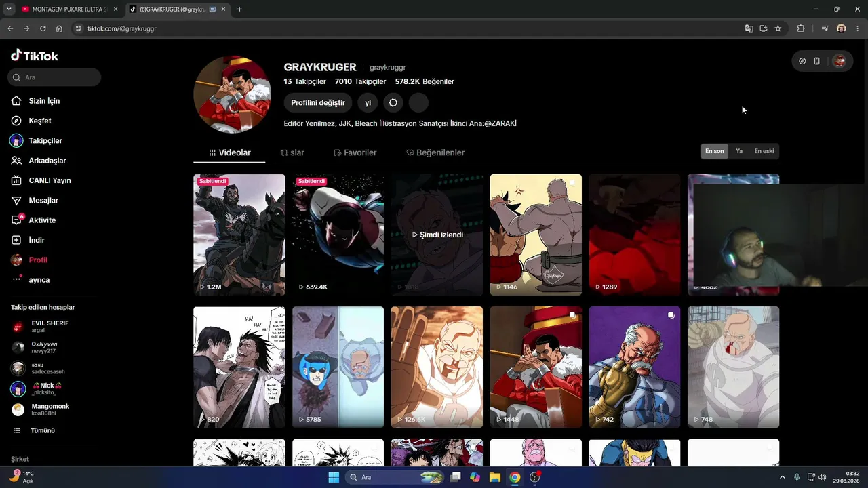Screen dimensions: 868x488
Task: Click the phone app icon top right
Action: (x=817, y=61)
